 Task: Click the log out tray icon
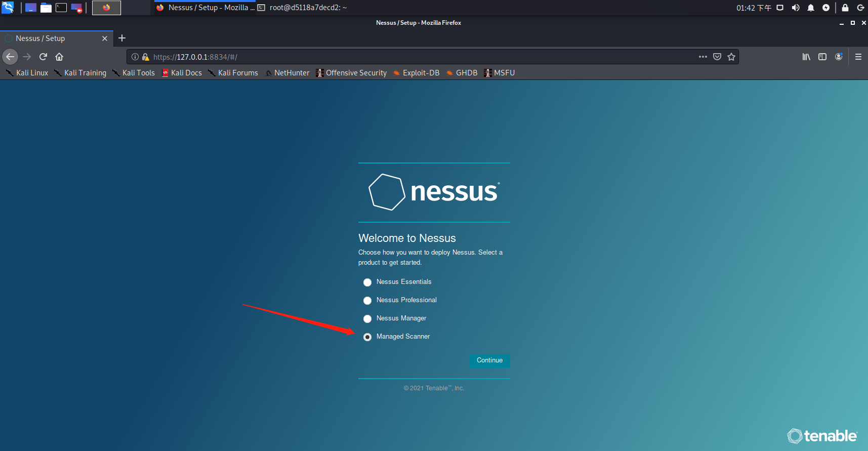tap(860, 8)
